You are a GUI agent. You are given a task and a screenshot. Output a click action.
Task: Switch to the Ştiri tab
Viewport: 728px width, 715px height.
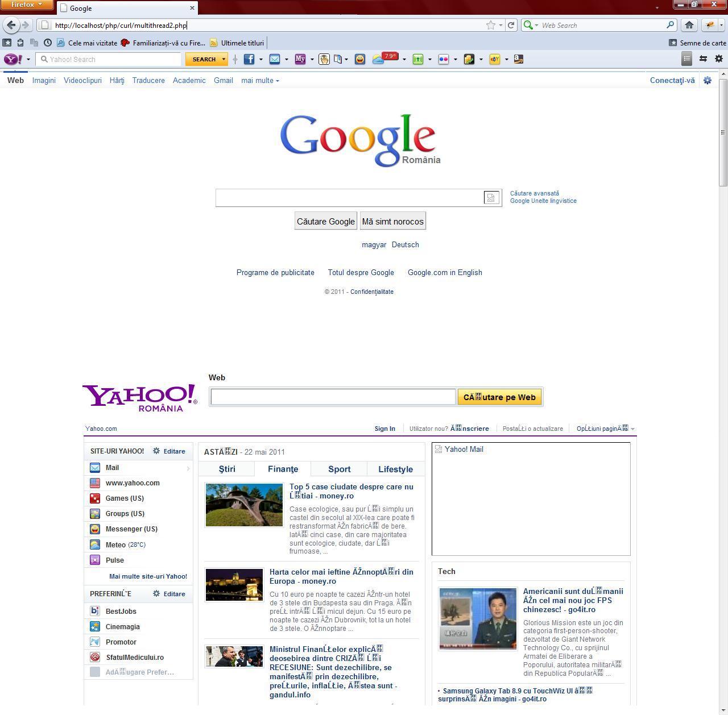(227, 469)
